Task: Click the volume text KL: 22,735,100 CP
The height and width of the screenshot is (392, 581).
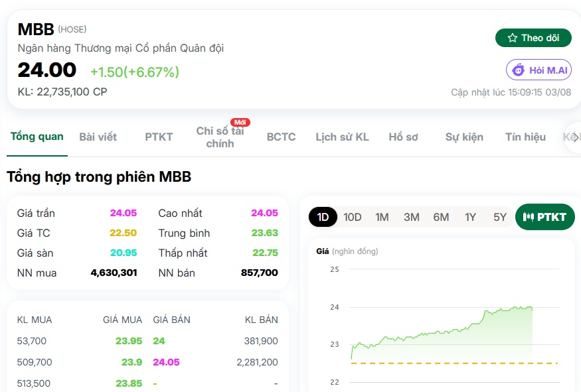Action: click(x=62, y=92)
